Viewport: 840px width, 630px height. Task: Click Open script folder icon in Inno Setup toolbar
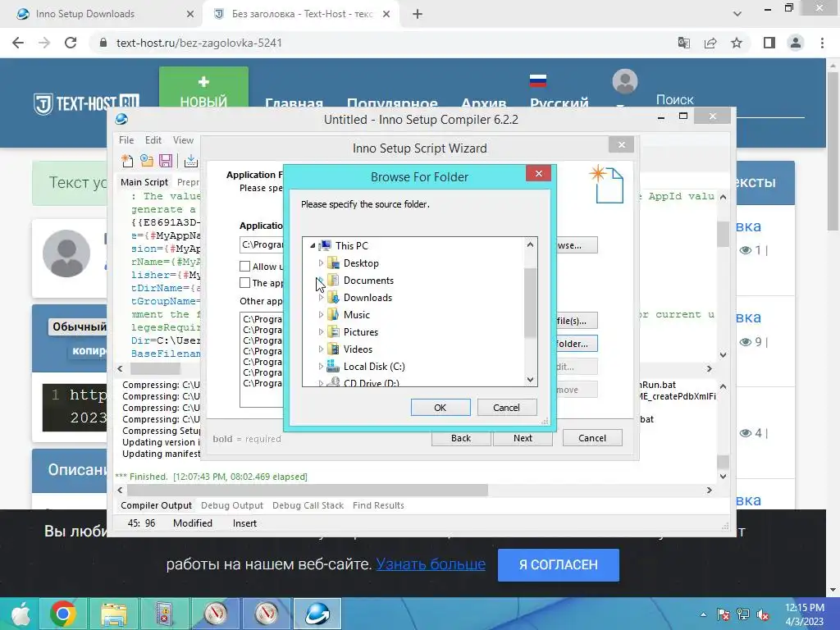point(146,161)
